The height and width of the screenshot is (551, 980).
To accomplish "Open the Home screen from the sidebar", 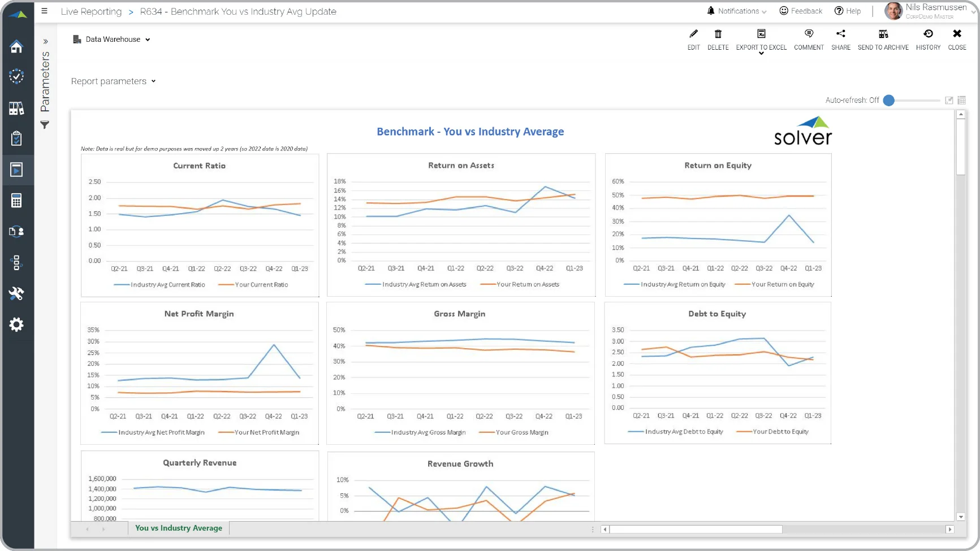I will pyautogui.click(x=17, y=47).
